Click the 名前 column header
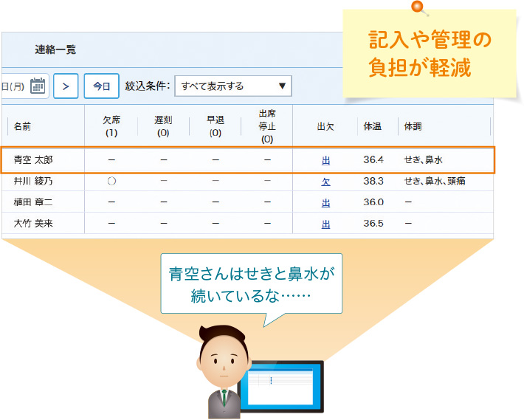 [22, 126]
